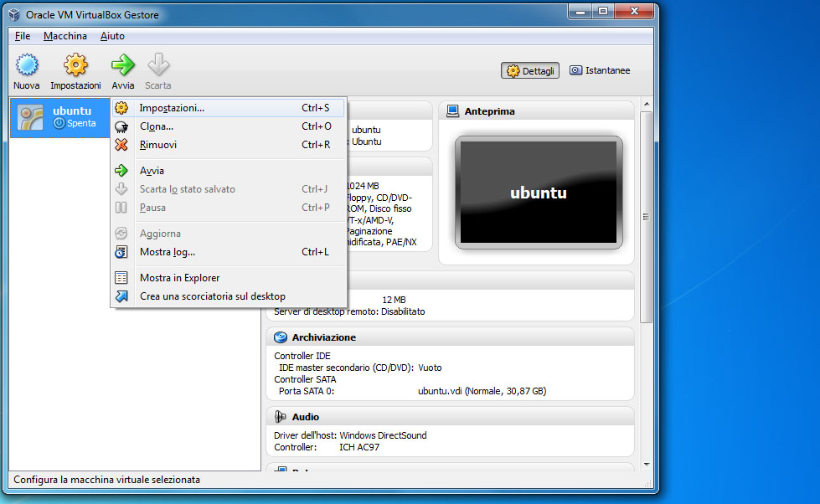This screenshot has width=820, height=504.
Task: Open the File menu
Action: click(x=23, y=36)
